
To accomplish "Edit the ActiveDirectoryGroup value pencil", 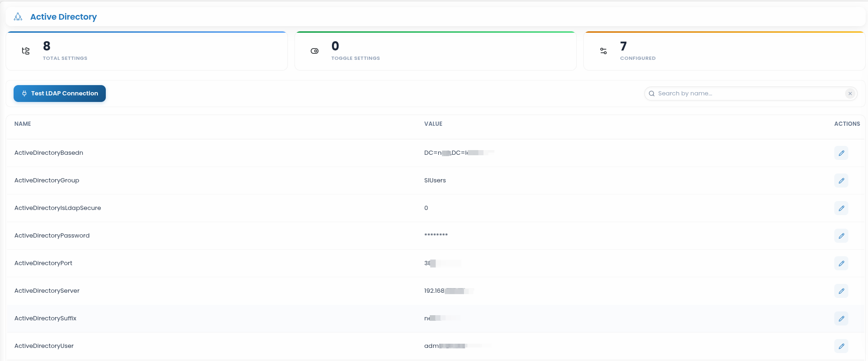I will 841,180.
